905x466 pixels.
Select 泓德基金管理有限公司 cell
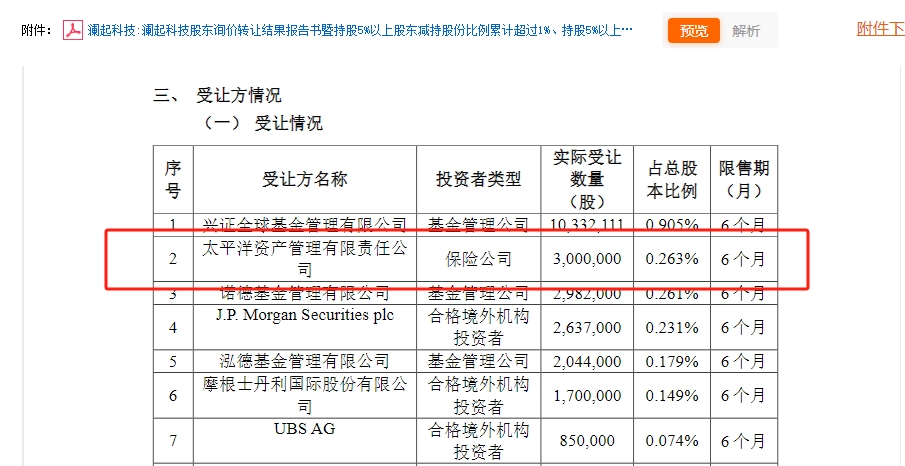[305, 361]
